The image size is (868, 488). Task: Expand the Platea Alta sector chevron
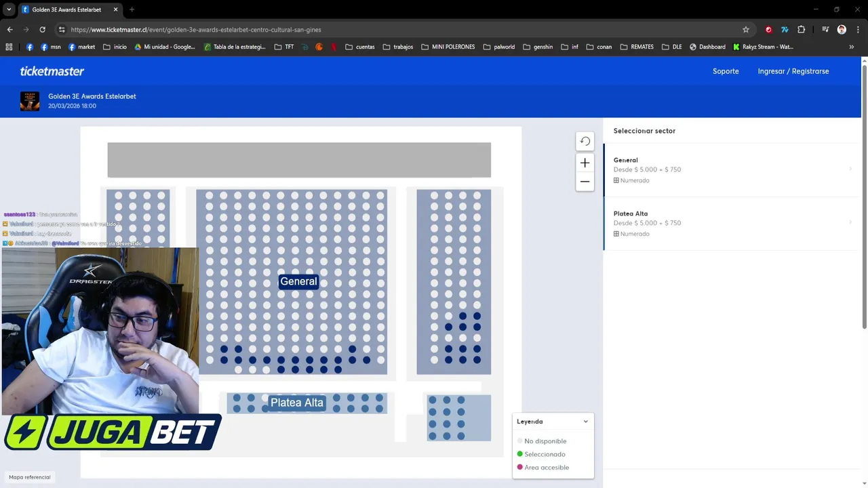click(850, 222)
